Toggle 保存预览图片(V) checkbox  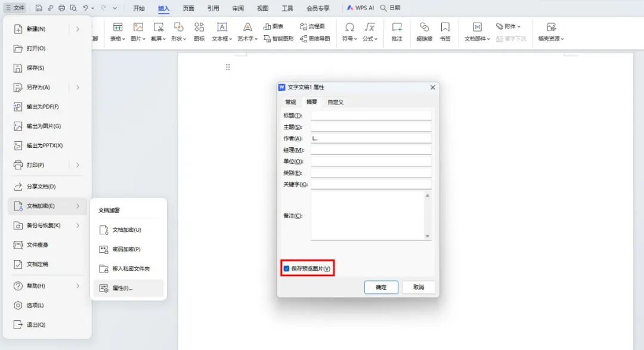click(x=286, y=268)
